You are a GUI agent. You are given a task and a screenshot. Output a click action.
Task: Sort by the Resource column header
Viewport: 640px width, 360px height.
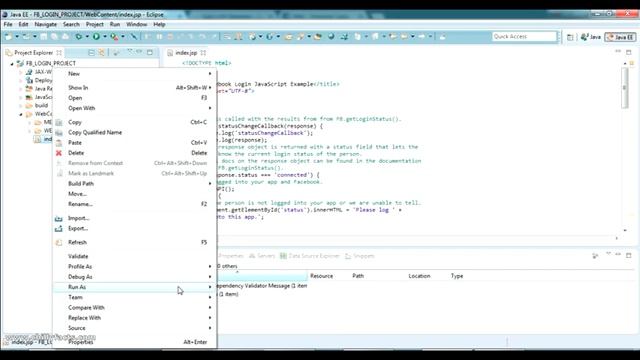point(321,276)
